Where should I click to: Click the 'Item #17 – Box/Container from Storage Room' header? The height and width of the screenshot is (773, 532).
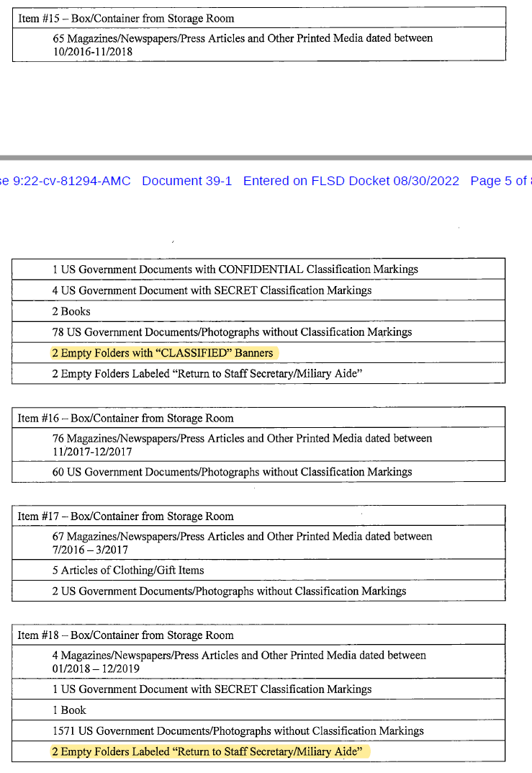[x=258, y=516]
